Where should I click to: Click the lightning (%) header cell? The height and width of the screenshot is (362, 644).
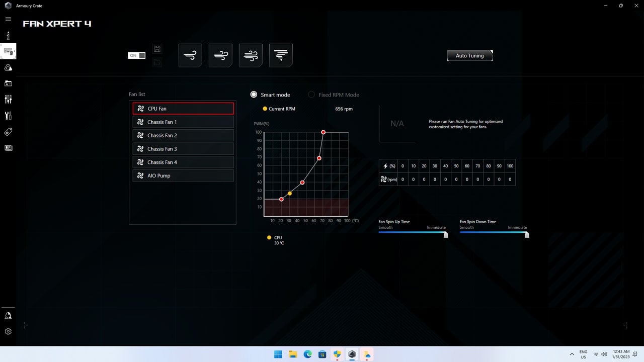[388, 166]
